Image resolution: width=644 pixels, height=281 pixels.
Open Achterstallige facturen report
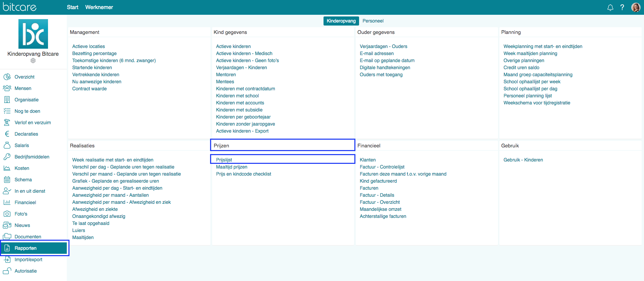[x=383, y=216]
